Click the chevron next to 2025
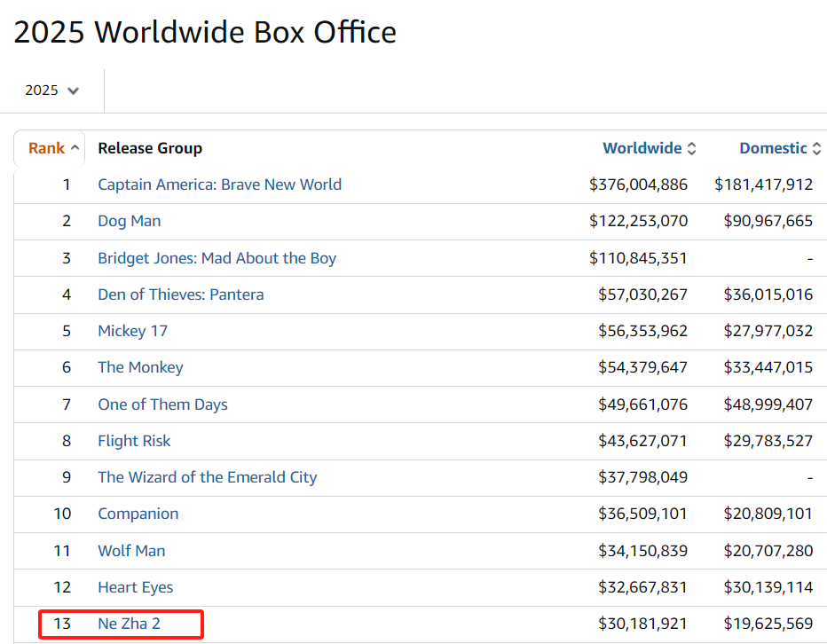The image size is (827, 644). (74, 90)
